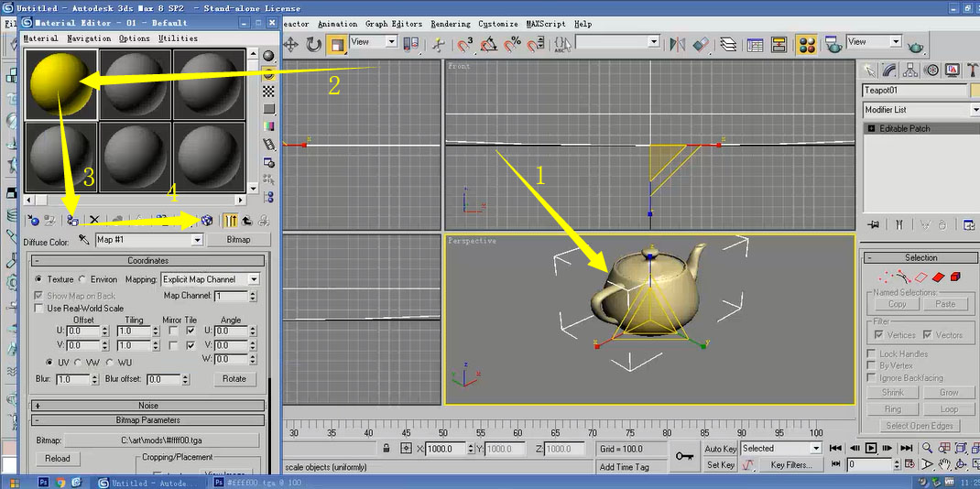Toggle the Spinner Snap icon
The height and width of the screenshot is (489, 980).
(x=536, y=44)
